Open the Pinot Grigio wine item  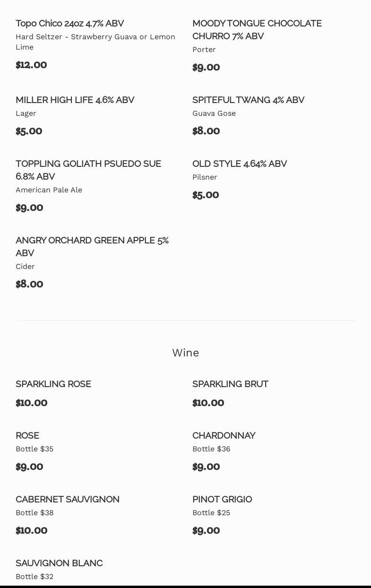coord(222,500)
